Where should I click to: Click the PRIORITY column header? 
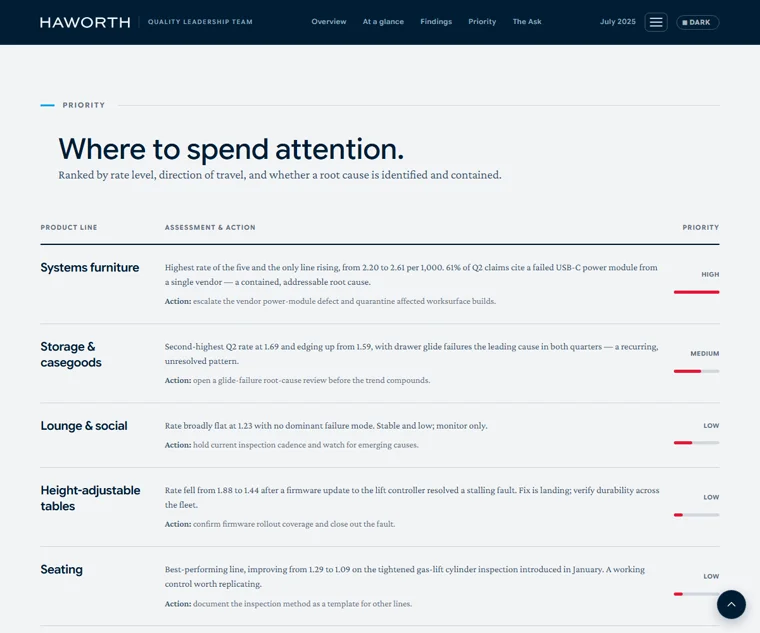700,227
